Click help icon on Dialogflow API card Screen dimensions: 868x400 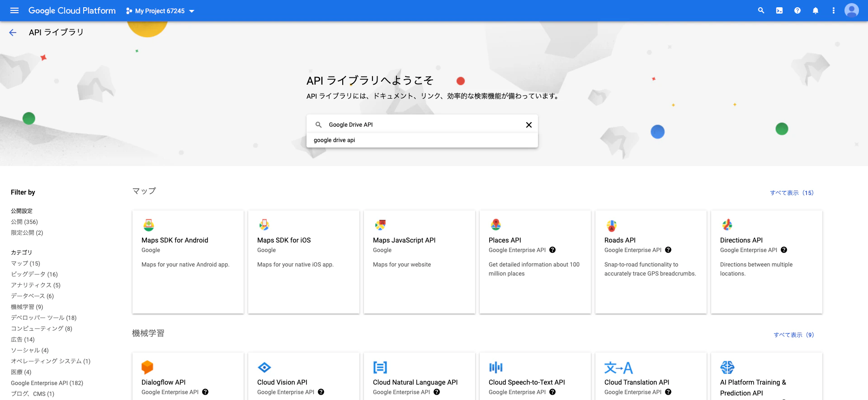[205, 392]
